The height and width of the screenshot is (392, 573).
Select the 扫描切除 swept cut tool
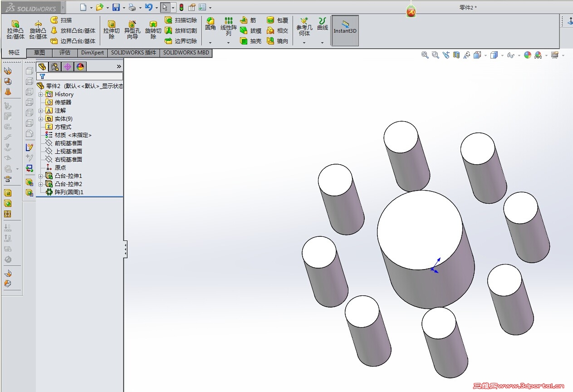tap(181, 20)
